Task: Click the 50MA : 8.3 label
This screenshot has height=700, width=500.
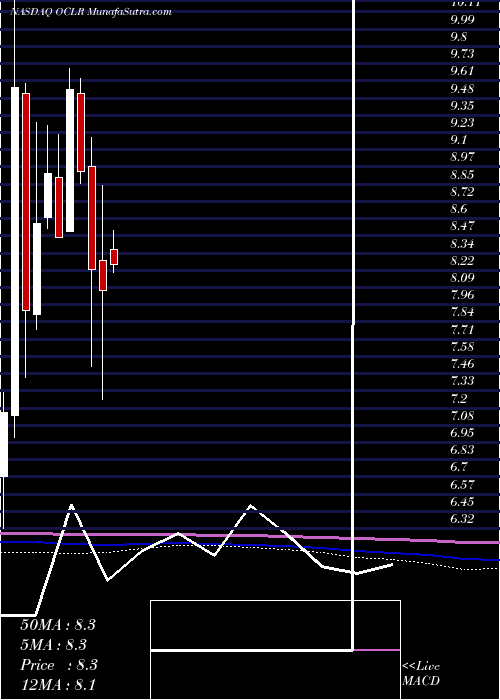Action: [58, 625]
